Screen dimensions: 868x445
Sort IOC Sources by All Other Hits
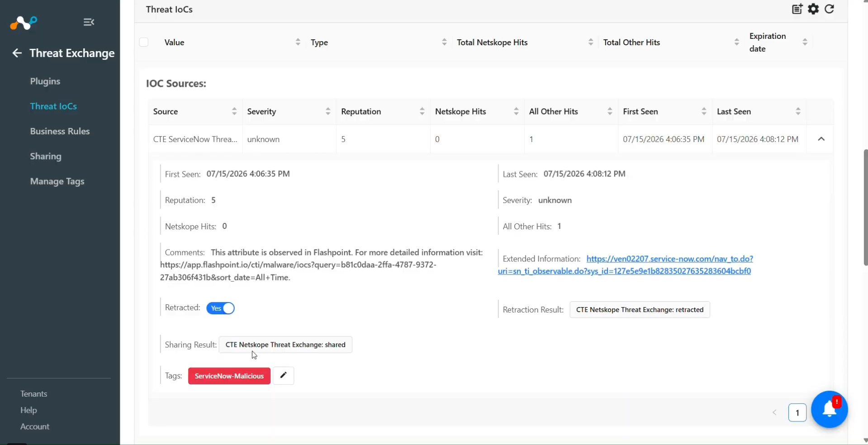tap(610, 111)
